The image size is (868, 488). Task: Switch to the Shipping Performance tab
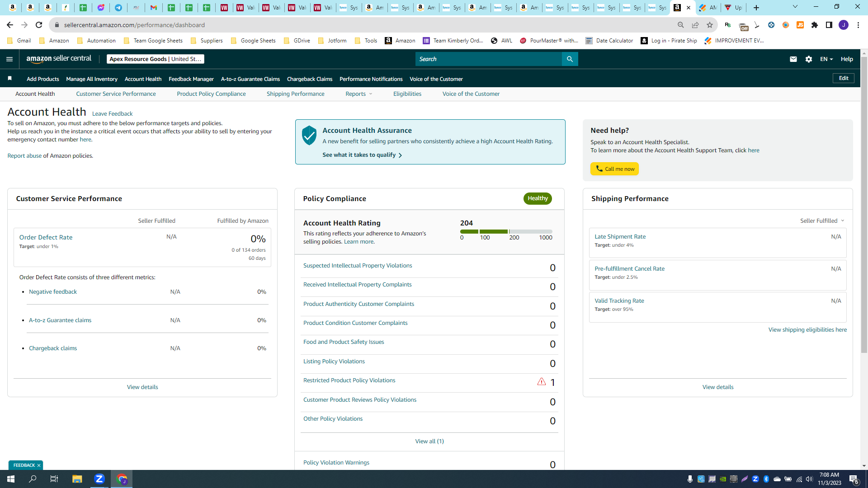tap(295, 94)
